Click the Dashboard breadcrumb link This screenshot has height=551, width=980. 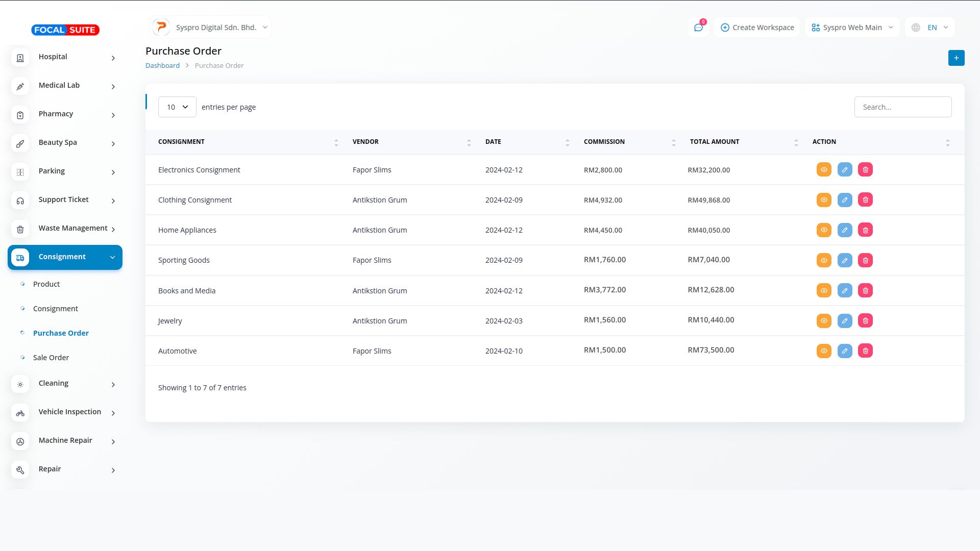click(162, 66)
